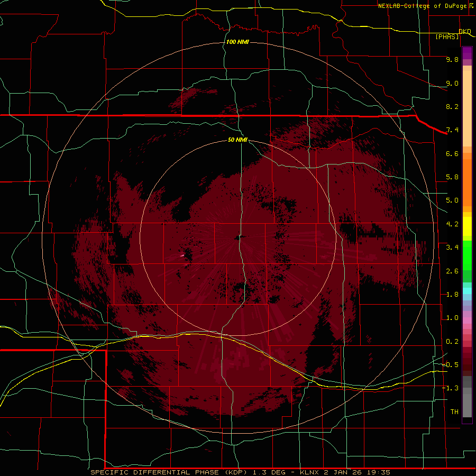Click the 6.6 legend value
This screenshot has height=476, width=476.
coord(452,153)
